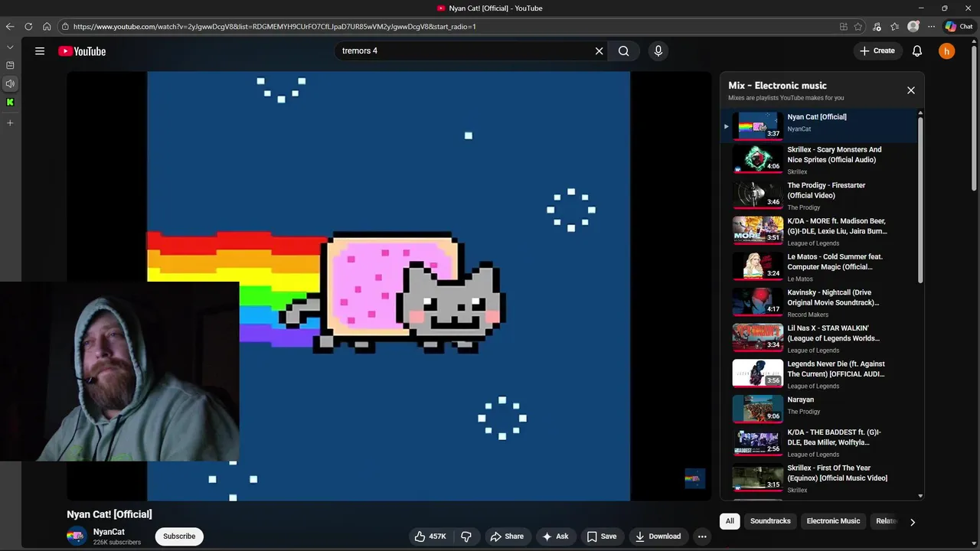The image size is (980, 551).
Task: Clear the search box text
Action: 599,51
